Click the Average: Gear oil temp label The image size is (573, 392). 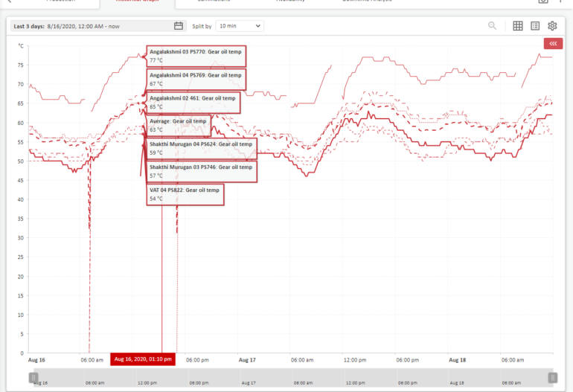tap(179, 124)
